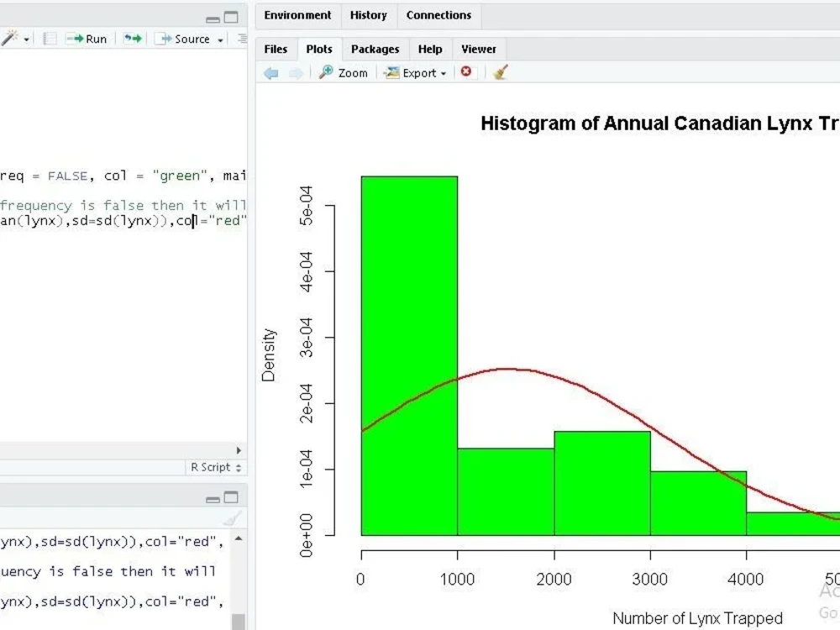Click the editor pane scroll chevron
Screen dimensions: 840x630
click(x=239, y=450)
